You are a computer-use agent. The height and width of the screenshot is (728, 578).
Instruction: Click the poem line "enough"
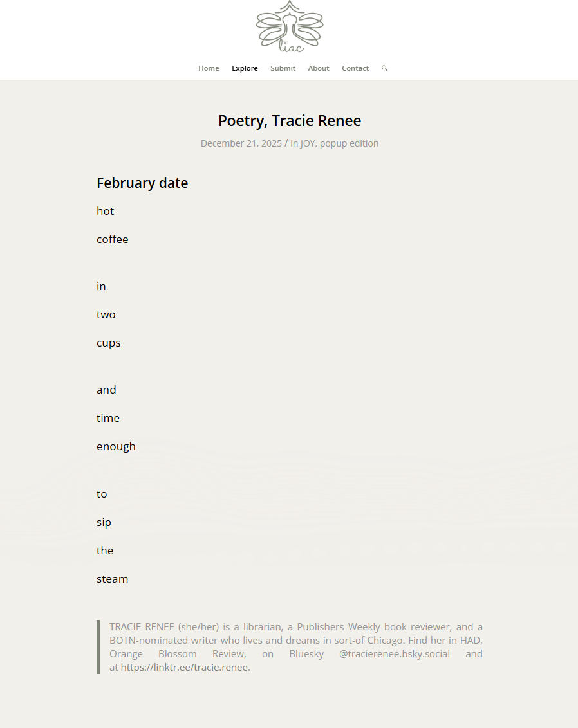(x=116, y=446)
